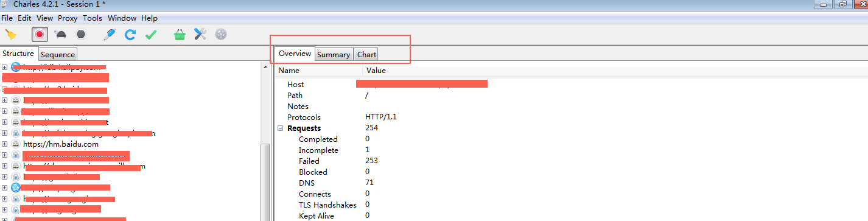The width and height of the screenshot is (868, 221).
Task: Select the TLS Handshakes row
Action: pos(571,205)
